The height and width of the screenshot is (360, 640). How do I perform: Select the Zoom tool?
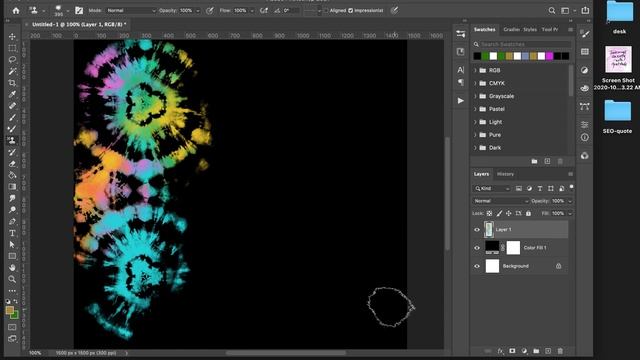(12, 279)
